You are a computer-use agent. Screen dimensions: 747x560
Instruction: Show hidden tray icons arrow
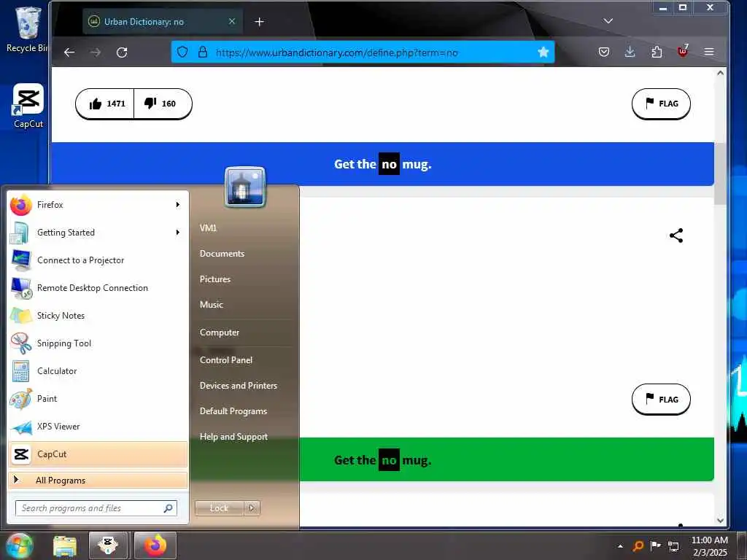(x=620, y=546)
